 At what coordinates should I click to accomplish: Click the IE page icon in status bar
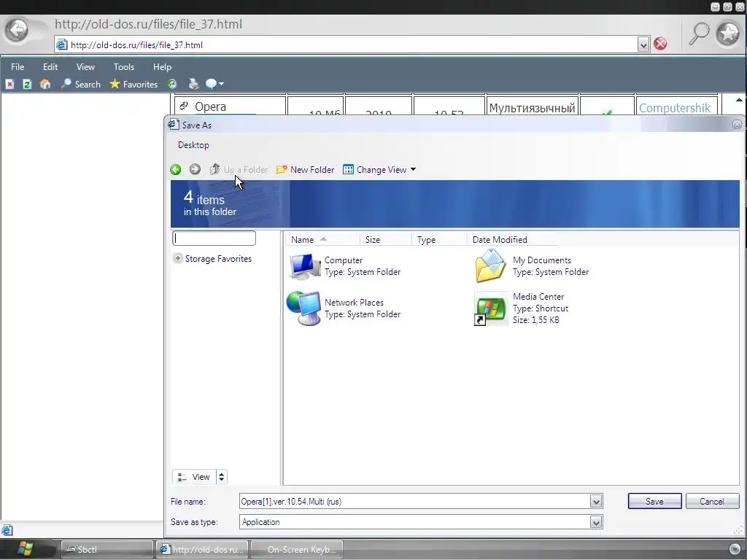pos(7,529)
